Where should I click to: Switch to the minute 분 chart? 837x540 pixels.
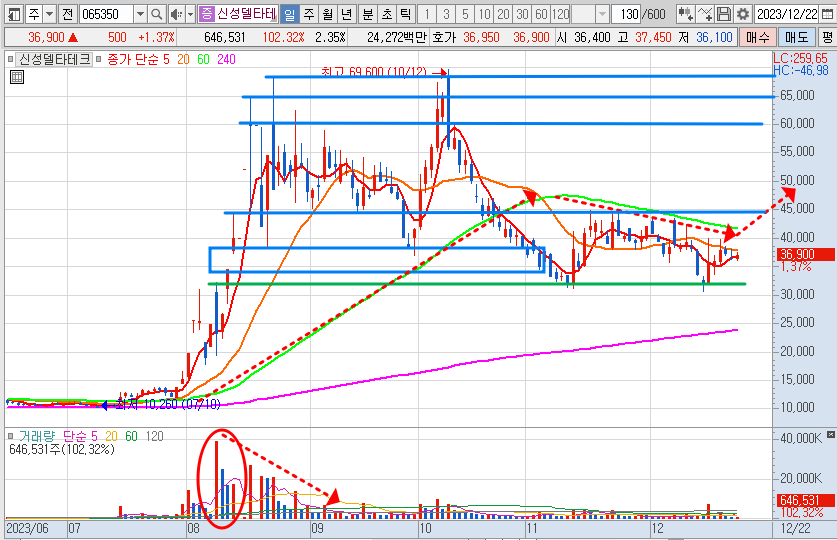click(x=368, y=14)
